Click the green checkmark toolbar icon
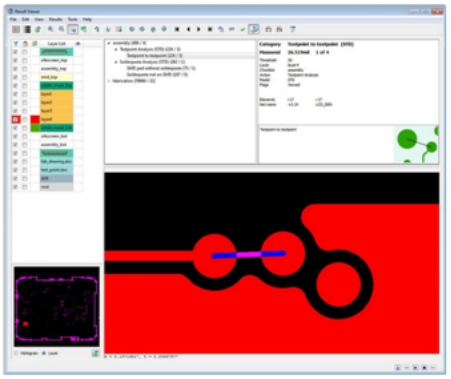Screen dimensions: 451x379 coord(242,29)
